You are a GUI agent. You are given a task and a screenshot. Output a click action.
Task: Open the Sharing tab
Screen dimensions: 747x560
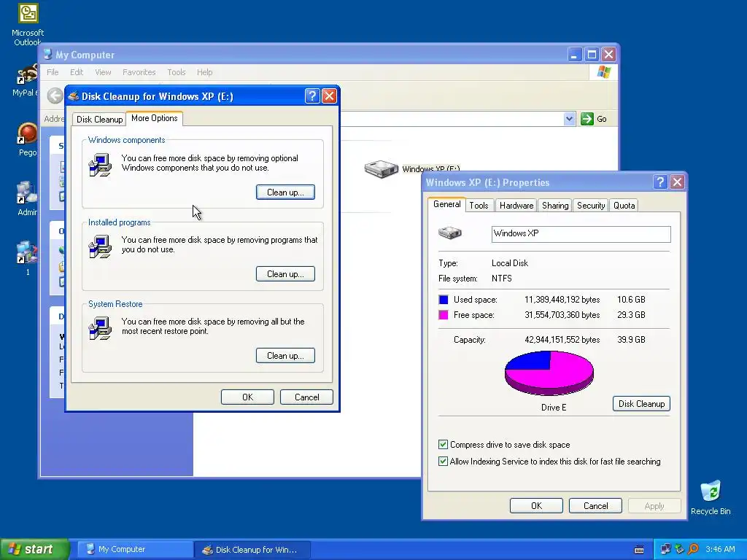(x=555, y=205)
